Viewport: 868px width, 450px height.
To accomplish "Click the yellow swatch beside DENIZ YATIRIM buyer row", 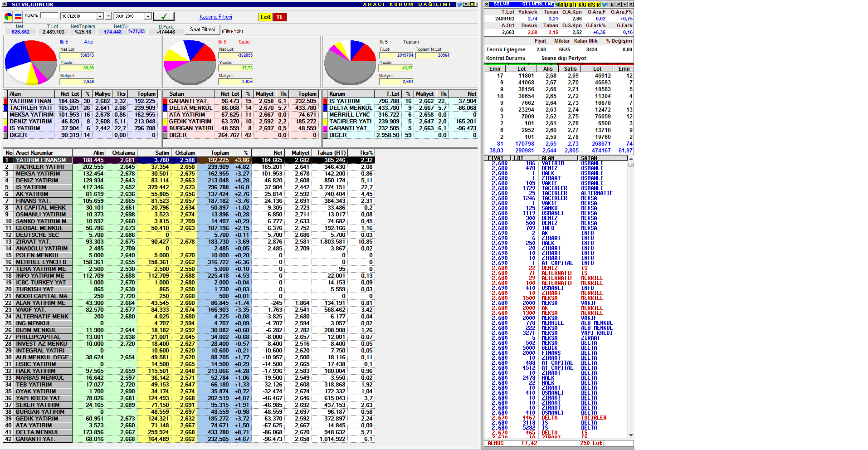I will [5, 122].
